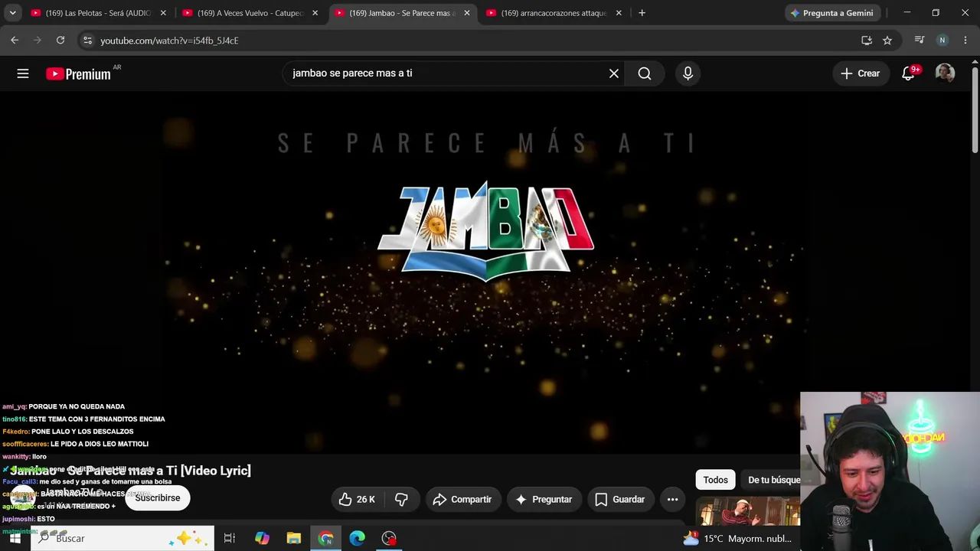The width and height of the screenshot is (980, 551).
Task: Save the video with Guardar
Action: 620,500
